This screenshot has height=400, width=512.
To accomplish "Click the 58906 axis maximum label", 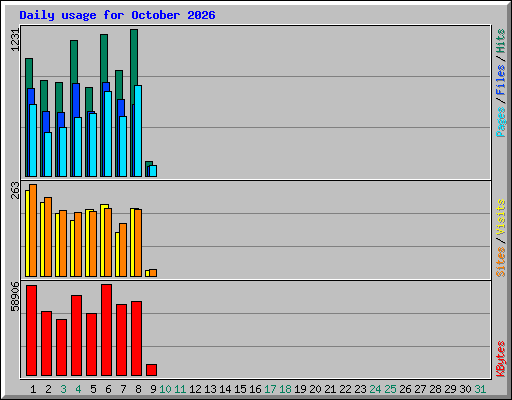I will point(15,296).
